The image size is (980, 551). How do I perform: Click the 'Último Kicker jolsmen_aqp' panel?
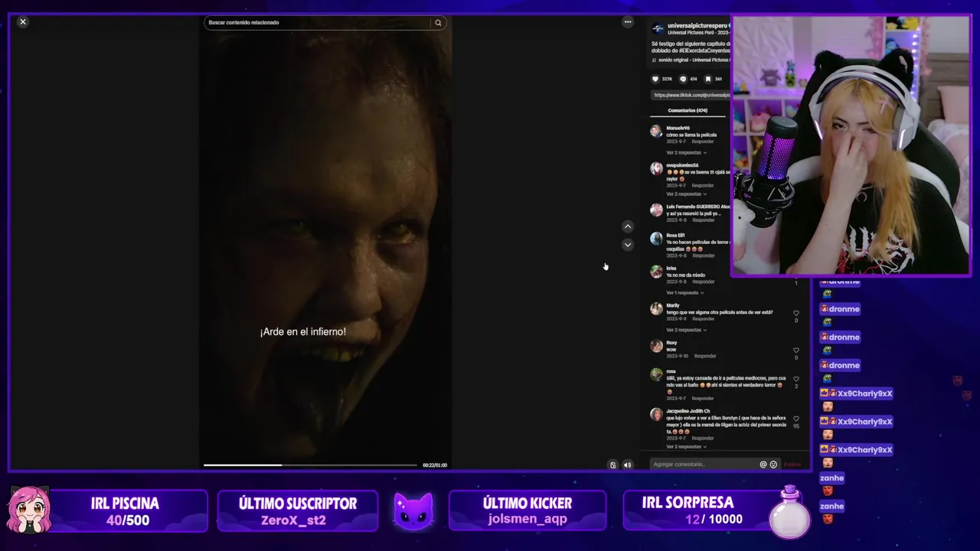[x=528, y=511]
